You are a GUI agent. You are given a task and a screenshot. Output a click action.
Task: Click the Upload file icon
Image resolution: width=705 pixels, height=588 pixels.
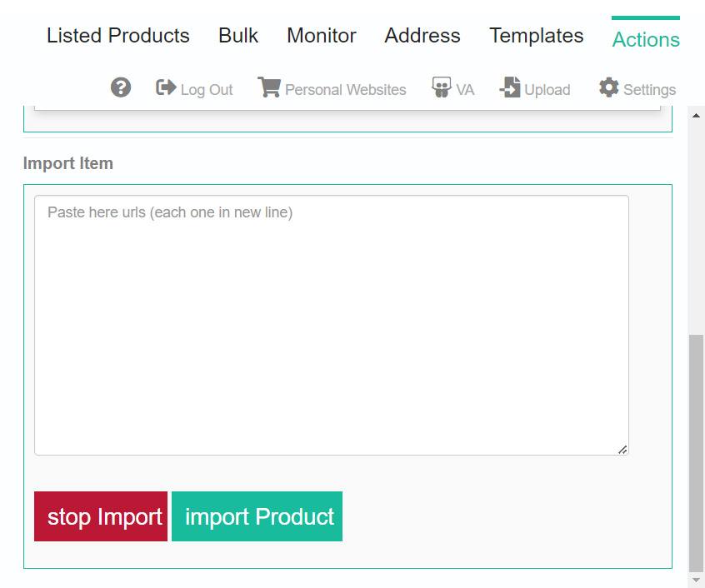click(x=510, y=87)
